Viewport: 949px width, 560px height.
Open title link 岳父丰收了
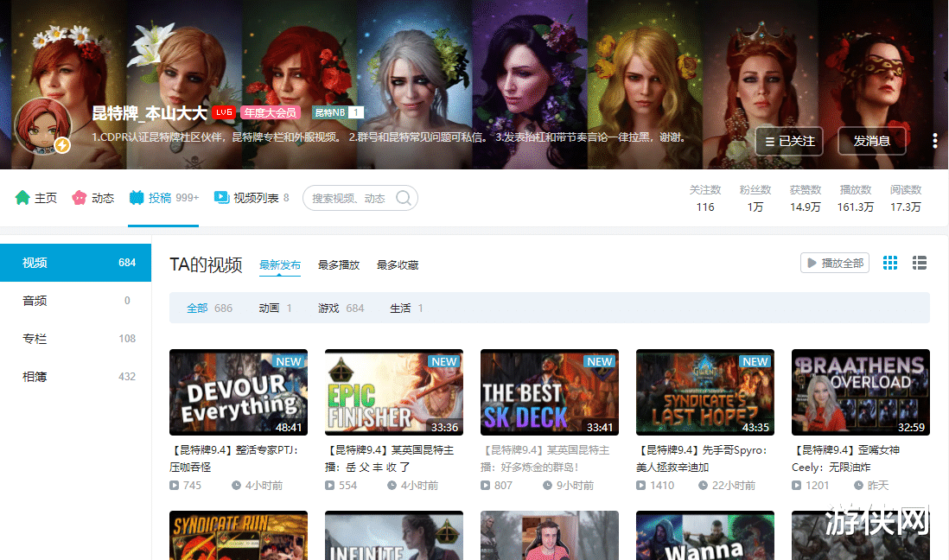click(x=390, y=458)
